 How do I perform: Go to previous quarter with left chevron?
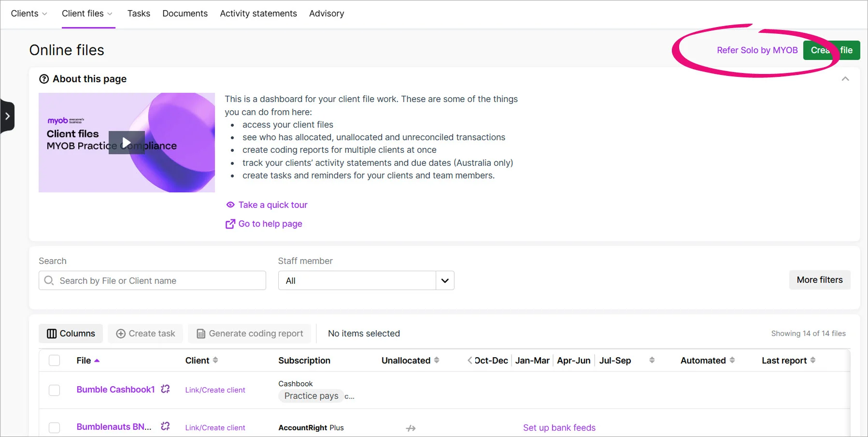coord(470,360)
